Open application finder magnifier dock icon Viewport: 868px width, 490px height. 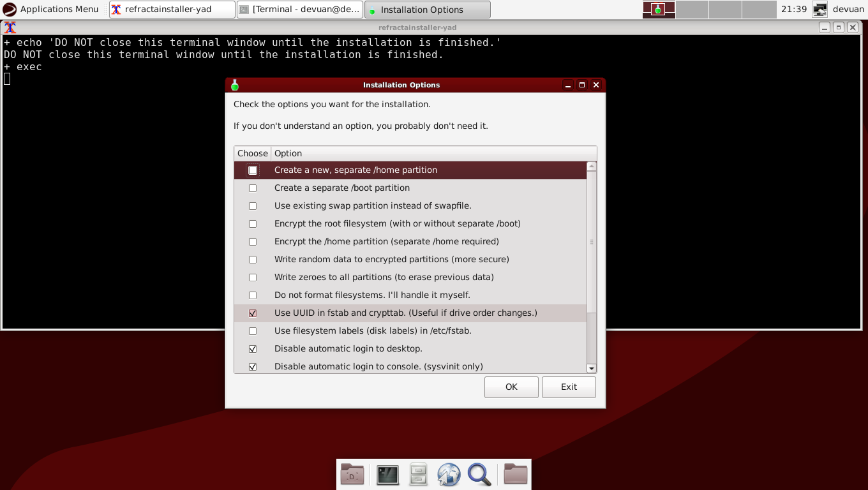click(479, 474)
